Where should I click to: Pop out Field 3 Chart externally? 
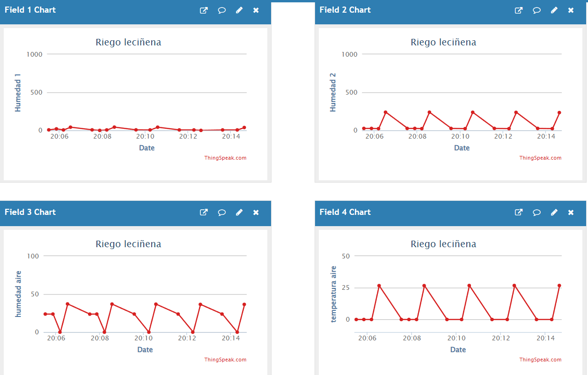point(204,213)
